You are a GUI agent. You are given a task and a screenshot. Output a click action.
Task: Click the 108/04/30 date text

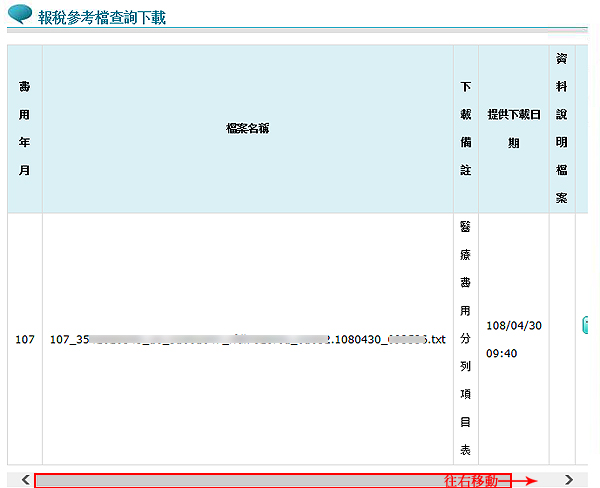point(514,326)
